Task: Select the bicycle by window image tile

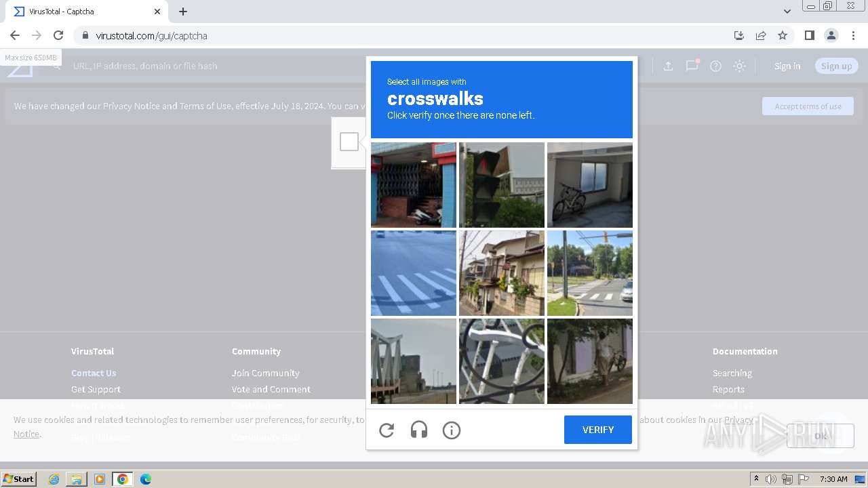Action: [590, 185]
